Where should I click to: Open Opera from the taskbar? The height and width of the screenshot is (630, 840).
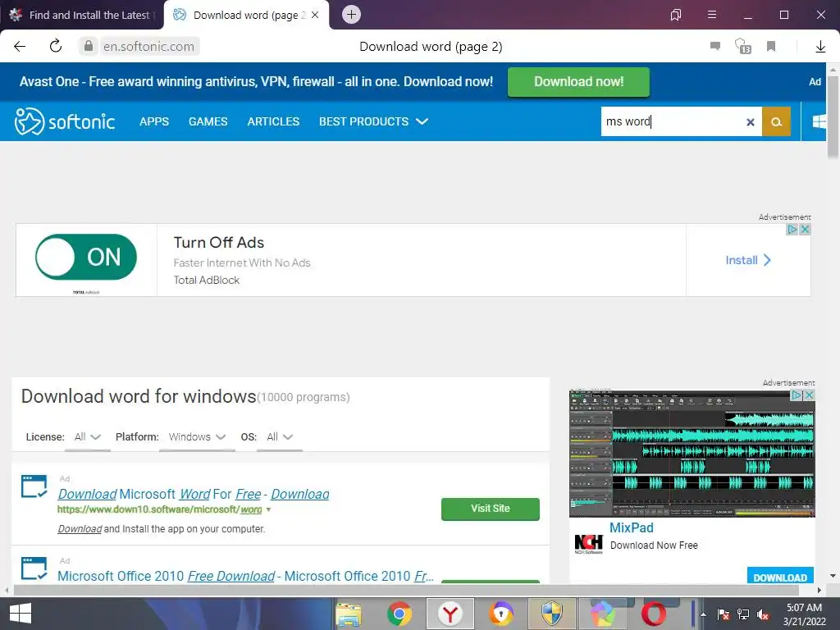click(654, 614)
